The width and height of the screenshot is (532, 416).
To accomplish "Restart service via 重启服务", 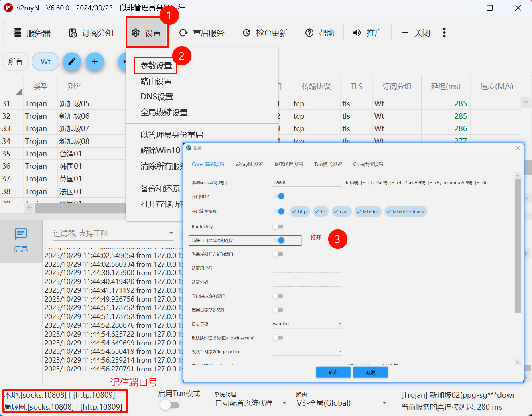I will (202, 33).
